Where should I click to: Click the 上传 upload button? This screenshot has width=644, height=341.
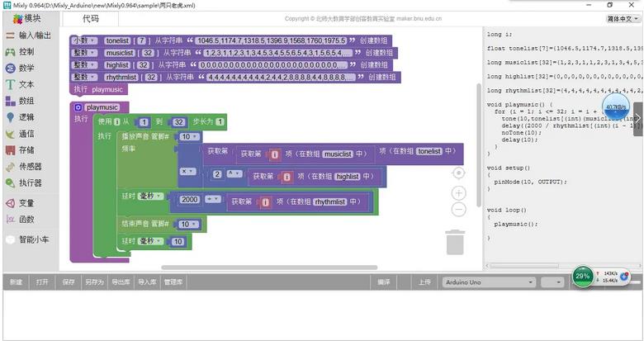pyautogui.click(x=424, y=282)
